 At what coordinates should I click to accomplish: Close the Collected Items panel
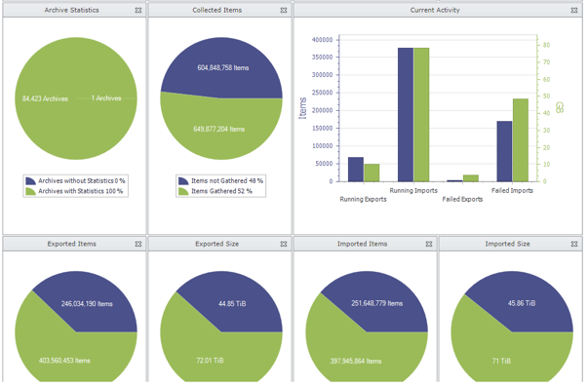click(x=284, y=10)
